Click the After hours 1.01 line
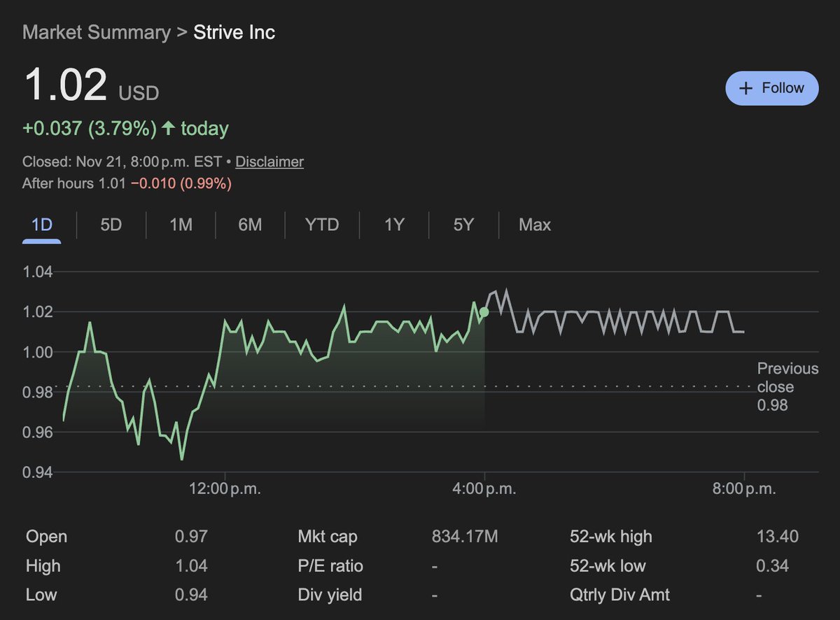 pyautogui.click(x=127, y=184)
